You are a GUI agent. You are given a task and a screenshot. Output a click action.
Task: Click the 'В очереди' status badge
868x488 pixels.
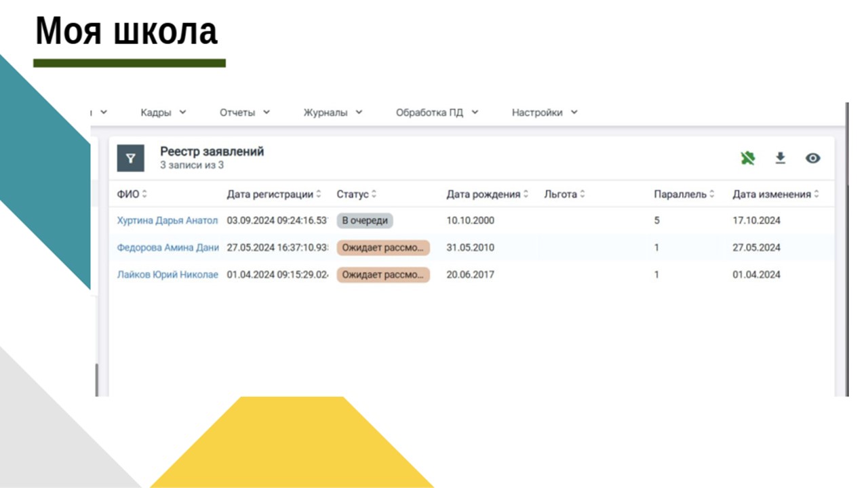tap(365, 220)
